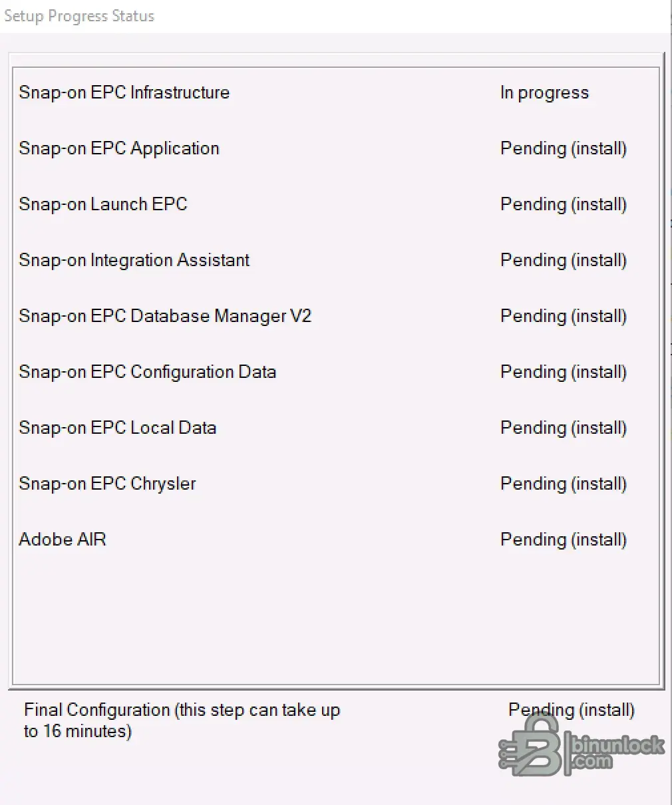Select the Snap-on EPC Chrysler item

click(x=108, y=484)
